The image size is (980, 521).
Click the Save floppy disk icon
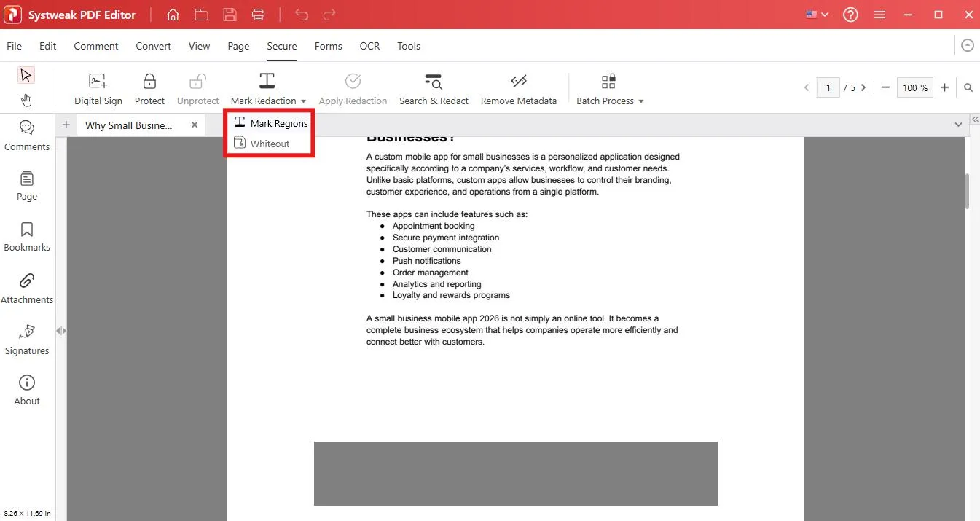pyautogui.click(x=230, y=15)
